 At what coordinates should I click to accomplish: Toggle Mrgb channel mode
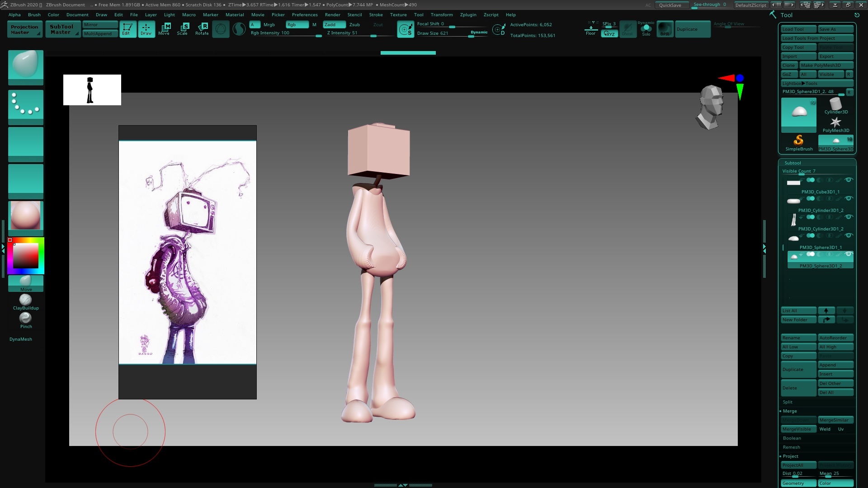(x=269, y=25)
